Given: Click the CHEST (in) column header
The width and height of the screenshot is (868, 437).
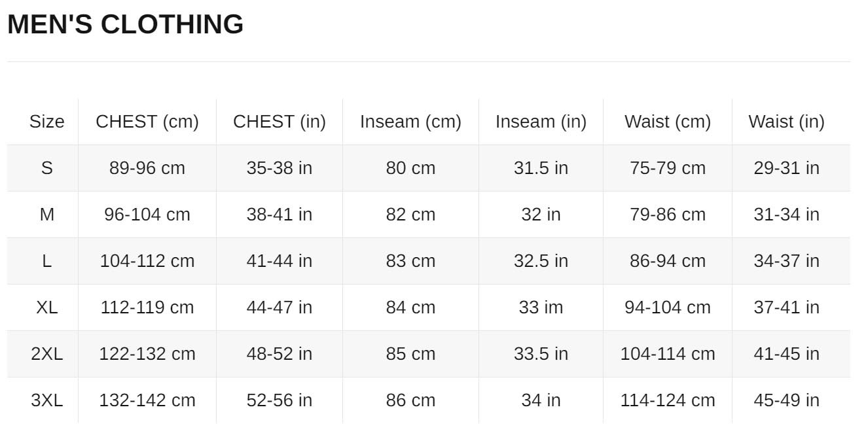Looking at the screenshot, I should [x=280, y=122].
